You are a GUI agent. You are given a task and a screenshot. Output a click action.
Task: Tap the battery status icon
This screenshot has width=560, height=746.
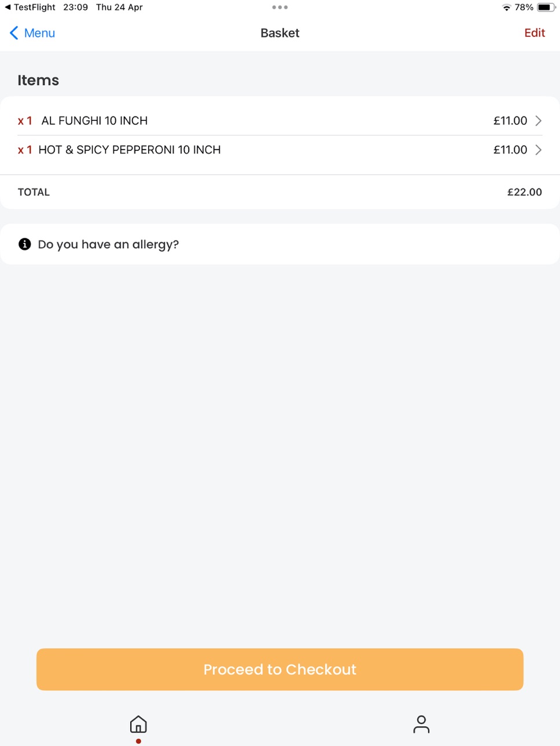tap(546, 8)
